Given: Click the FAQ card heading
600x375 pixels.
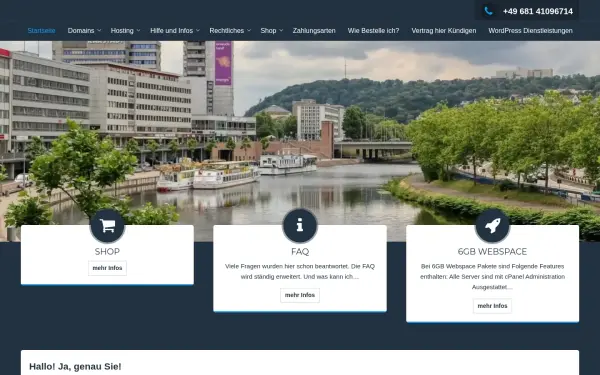Looking at the screenshot, I should 300,251.
